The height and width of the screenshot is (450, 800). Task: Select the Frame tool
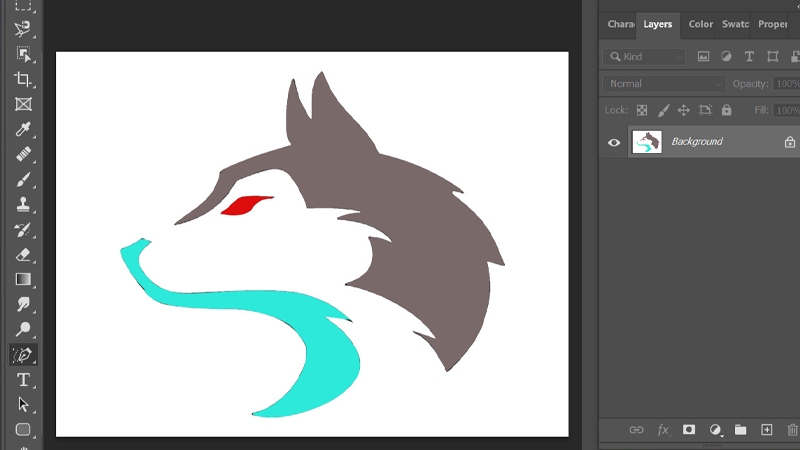[x=23, y=104]
